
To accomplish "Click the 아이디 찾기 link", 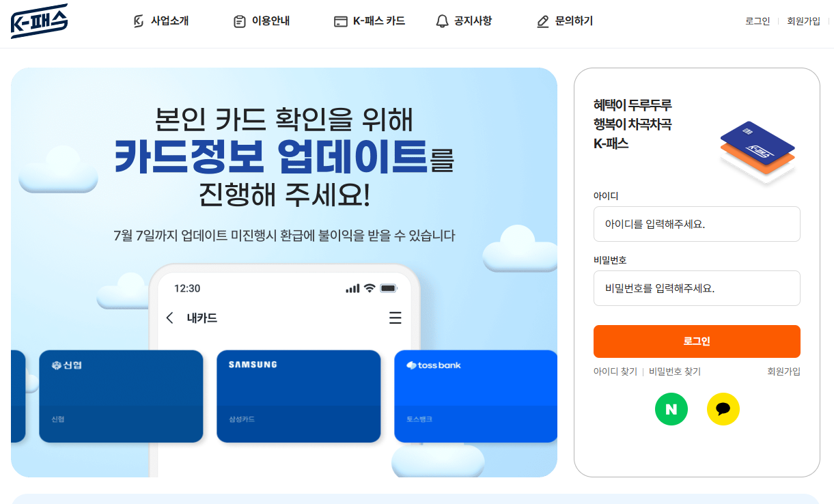I will click(615, 372).
